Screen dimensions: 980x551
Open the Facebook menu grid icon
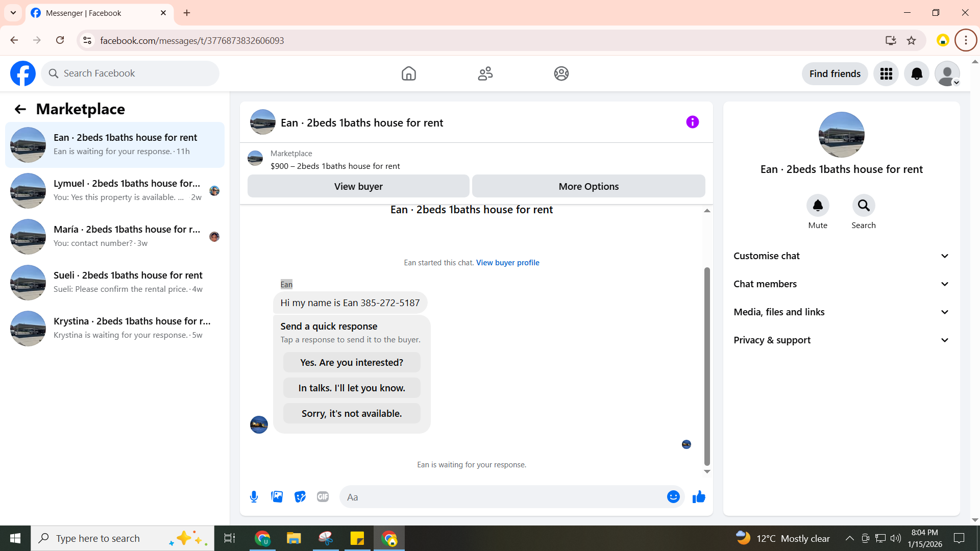[x=886, y=74]
